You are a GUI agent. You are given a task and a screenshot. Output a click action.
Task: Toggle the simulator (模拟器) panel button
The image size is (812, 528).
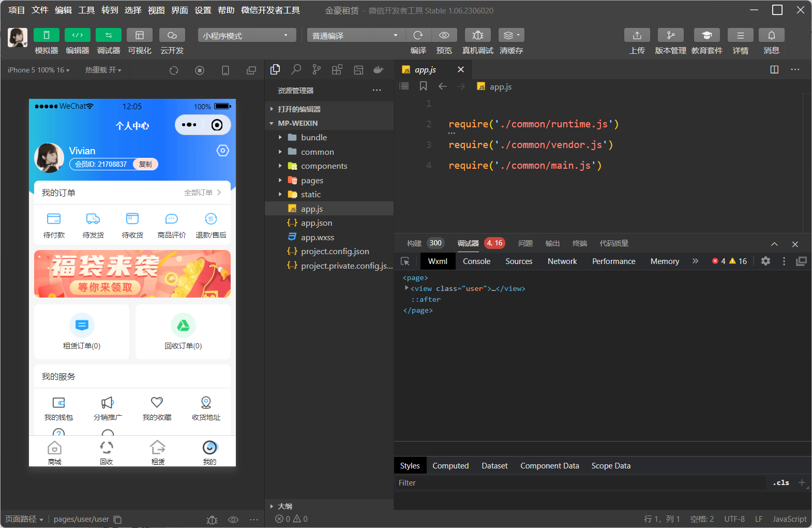(47, 35)
